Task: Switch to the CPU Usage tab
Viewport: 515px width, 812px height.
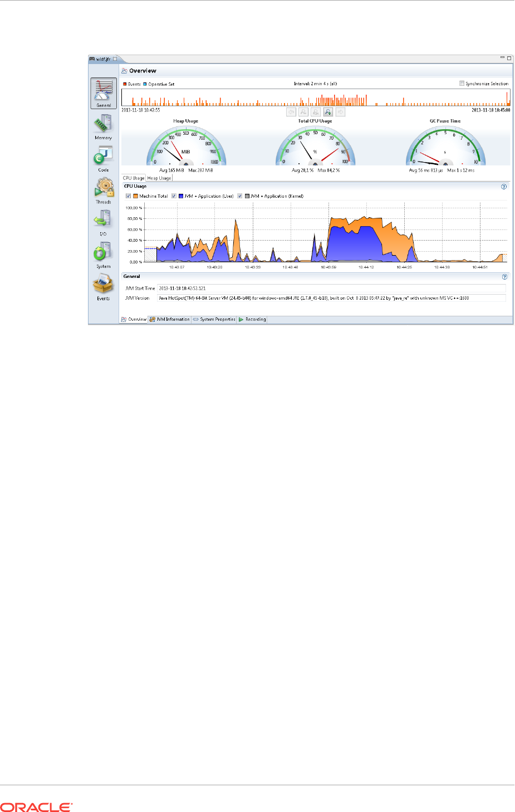Action: click(x=134, y=178)
